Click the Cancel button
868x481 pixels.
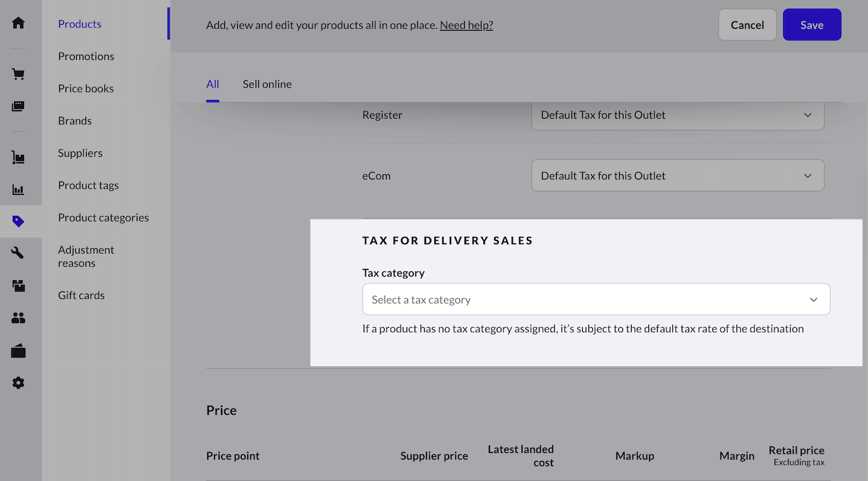coord(747,25)
